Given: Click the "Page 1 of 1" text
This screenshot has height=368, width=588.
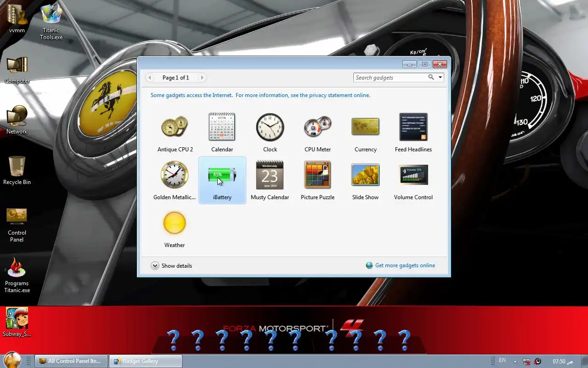Looking at the screenshot, I should [175, 78].
